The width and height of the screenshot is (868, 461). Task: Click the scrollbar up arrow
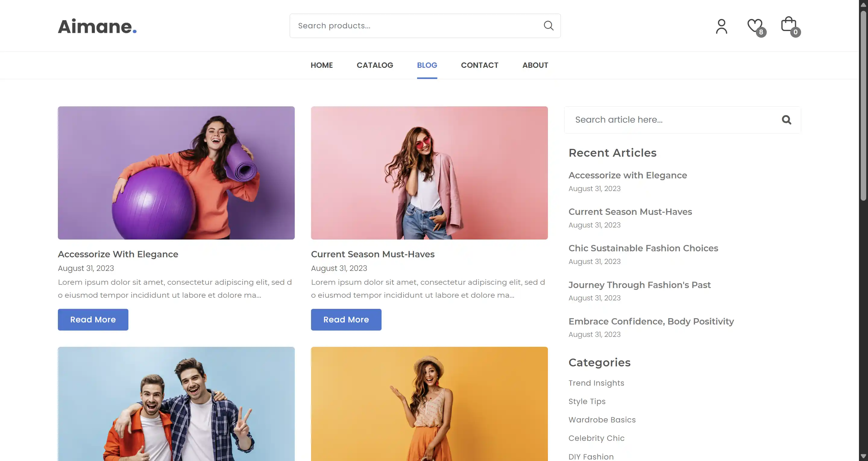(863, 5)
